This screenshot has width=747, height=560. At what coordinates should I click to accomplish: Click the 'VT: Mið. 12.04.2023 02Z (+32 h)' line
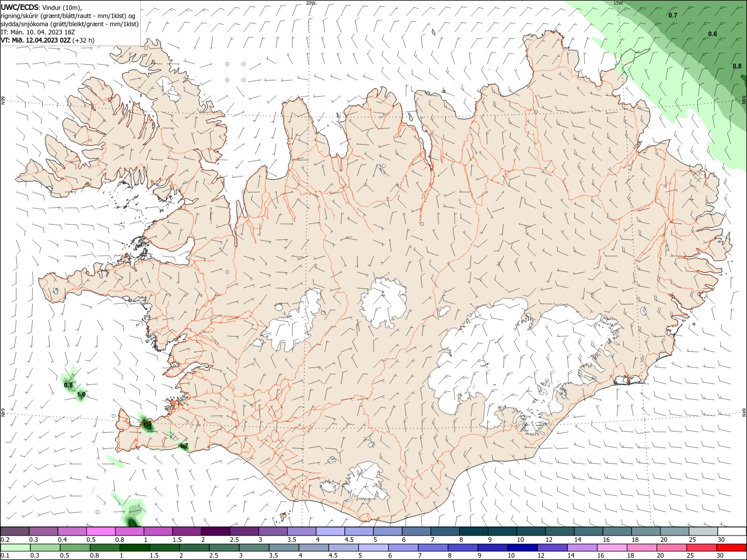point(48,40)
